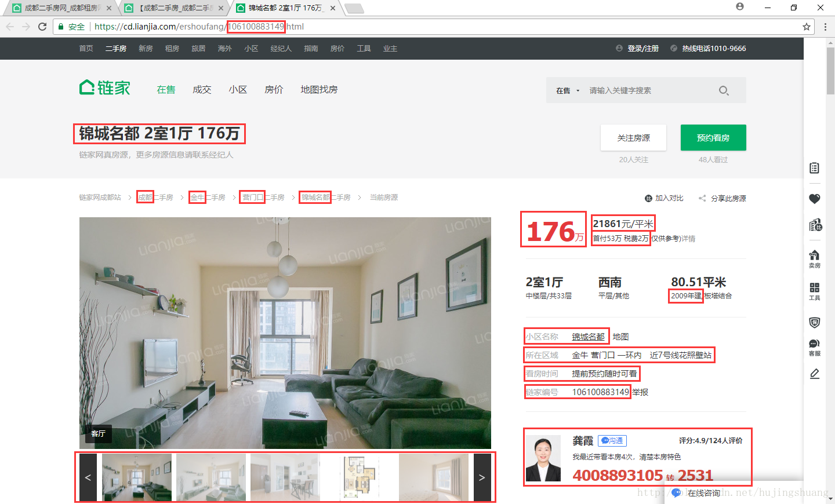Screen dimensions: 835x504
Task: Click the 在售 section tab next to logo
Action: coord(166,90)
